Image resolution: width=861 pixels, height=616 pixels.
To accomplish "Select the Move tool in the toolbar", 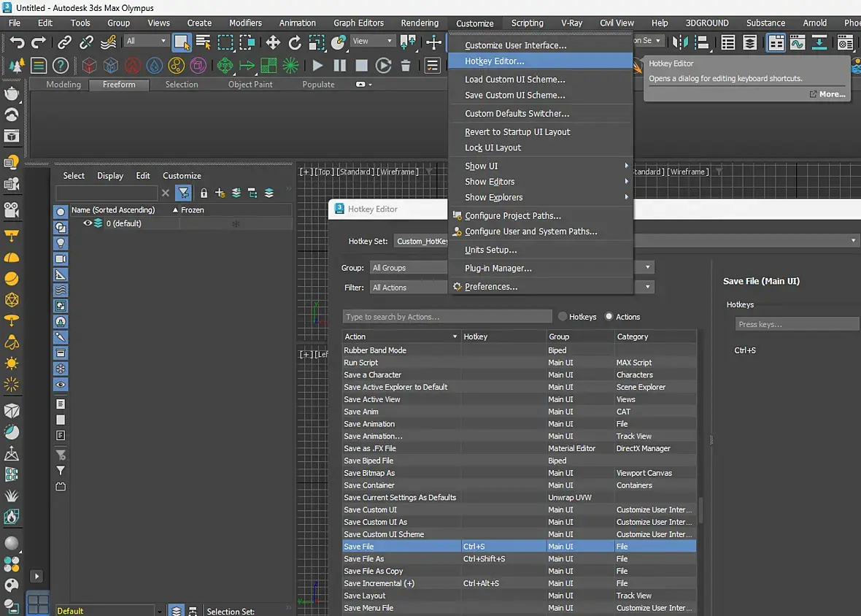I will tap(273, 42).
